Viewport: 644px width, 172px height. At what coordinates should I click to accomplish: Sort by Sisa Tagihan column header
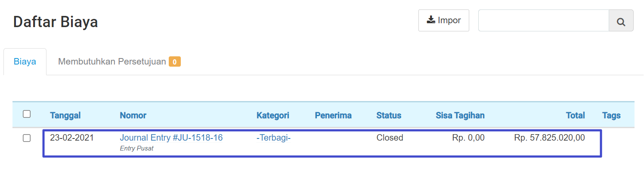pyautogui.click(x=460, y=115)
